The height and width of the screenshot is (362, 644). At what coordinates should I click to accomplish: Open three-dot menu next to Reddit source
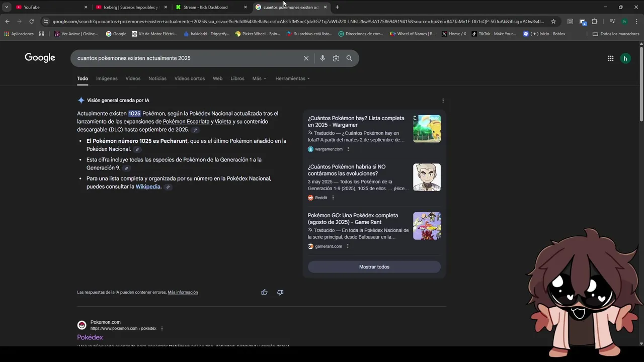pyautogui.click(x=333, y=198)
